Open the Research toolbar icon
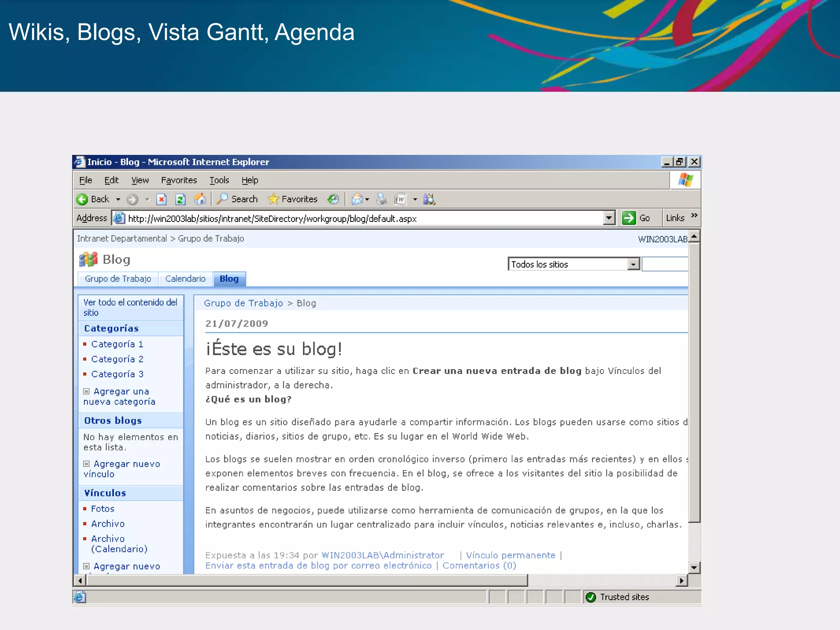The width and height of the screenshot is (840, 630). tap(429, 199)
